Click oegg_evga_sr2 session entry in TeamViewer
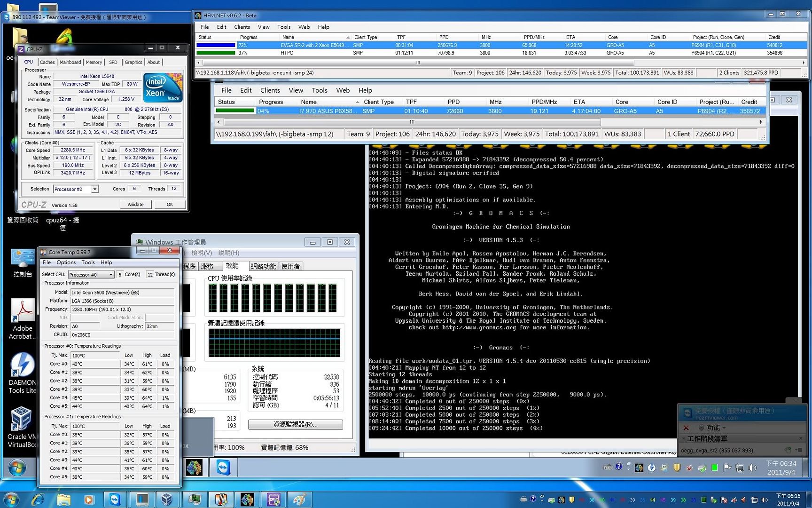The image size is (812, 508). pos(717,451)
